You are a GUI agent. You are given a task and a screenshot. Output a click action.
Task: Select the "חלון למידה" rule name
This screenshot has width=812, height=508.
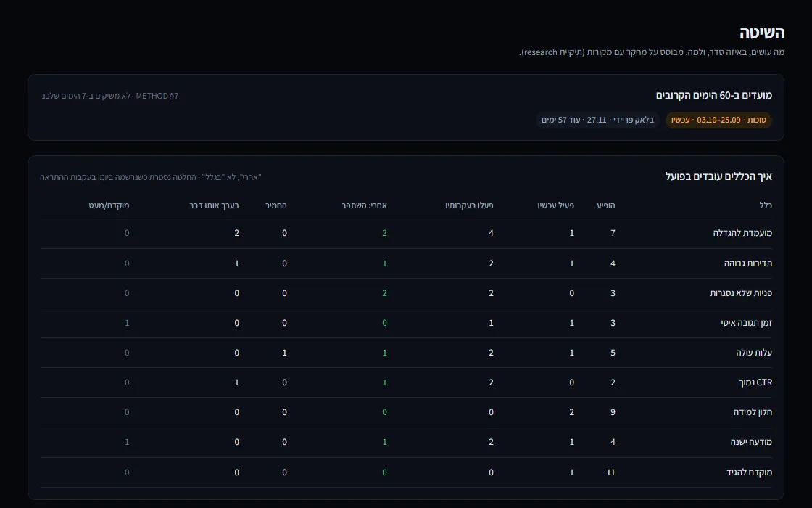click(x=753, y=413)
